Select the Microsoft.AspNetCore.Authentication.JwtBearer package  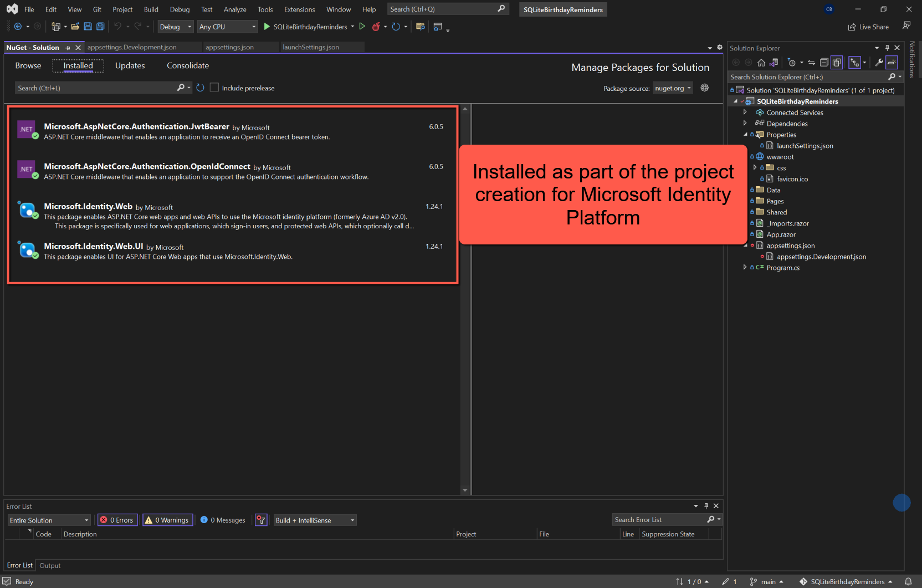(233, 131)
